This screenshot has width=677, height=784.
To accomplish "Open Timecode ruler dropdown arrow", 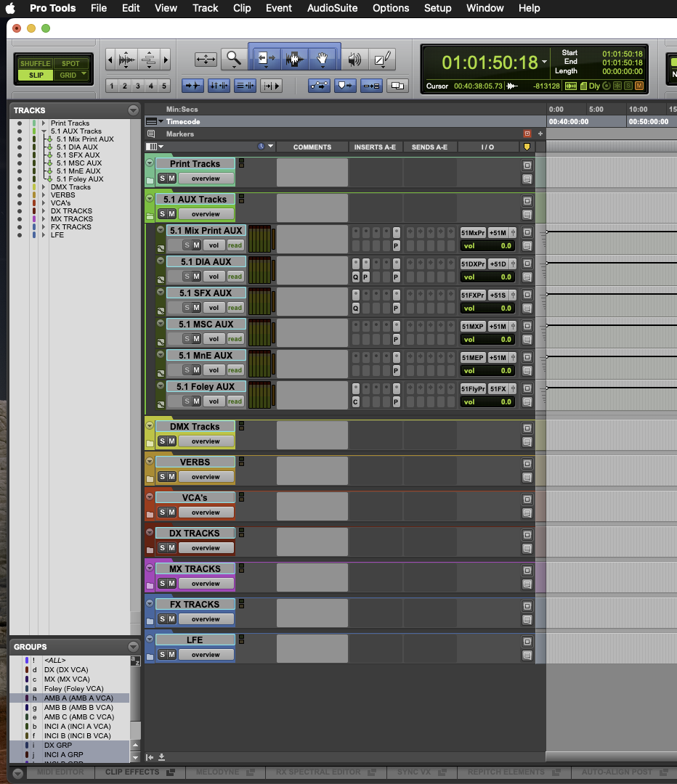I will pos(161,121).
